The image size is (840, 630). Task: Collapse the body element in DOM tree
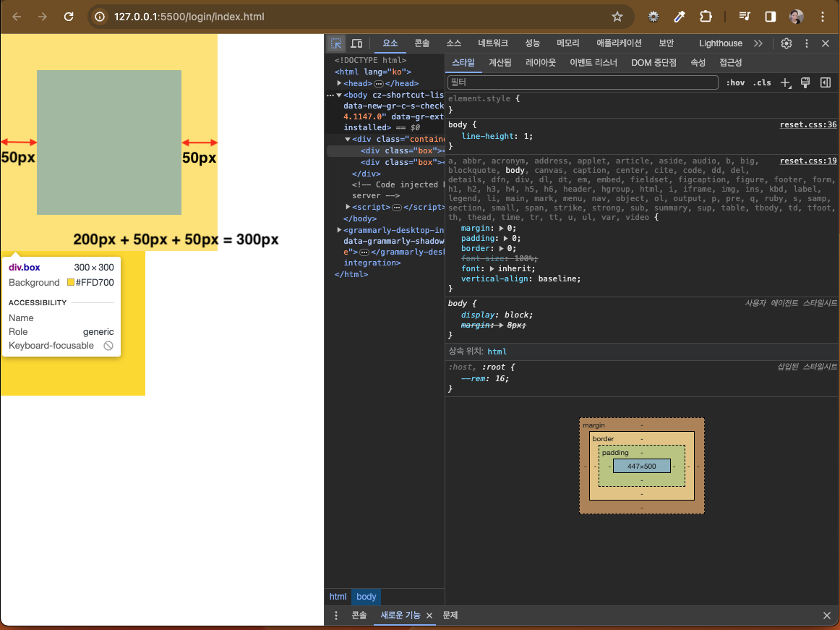[339, 95]
